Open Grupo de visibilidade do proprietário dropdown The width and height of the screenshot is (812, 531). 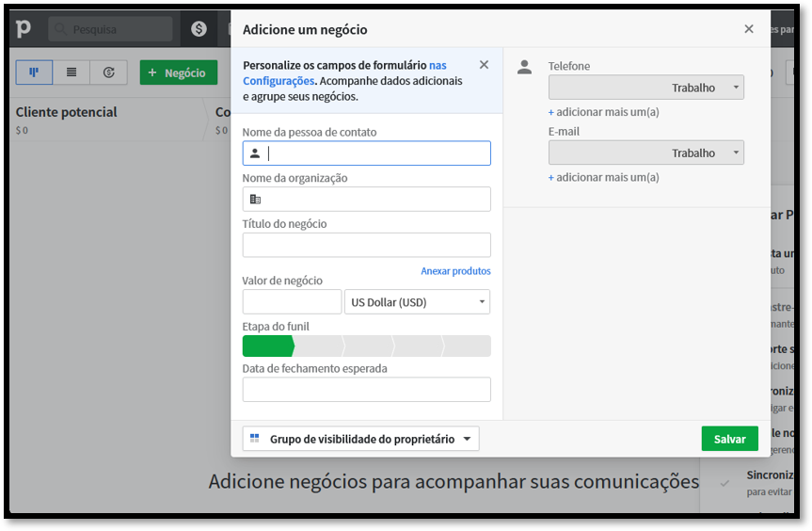361,439
